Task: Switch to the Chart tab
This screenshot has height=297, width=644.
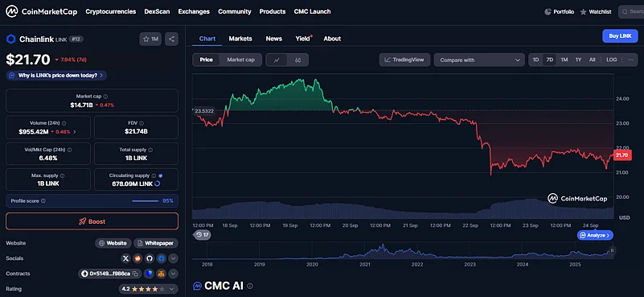Action: pos(207,39)
